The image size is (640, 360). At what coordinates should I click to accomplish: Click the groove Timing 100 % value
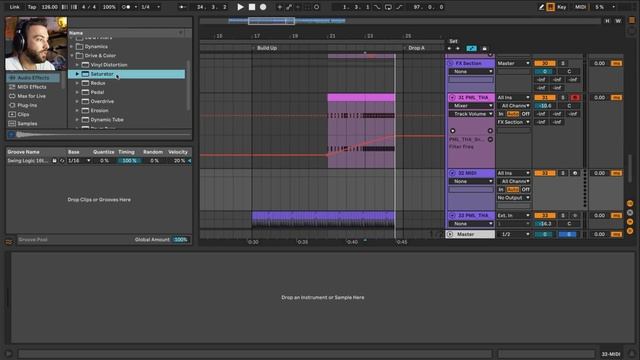pos(129,160)
